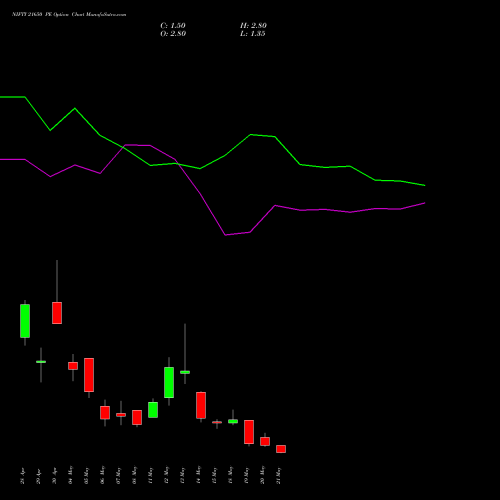Select the 06 May date label
500x500 pixels.
[x=102, y=475]
